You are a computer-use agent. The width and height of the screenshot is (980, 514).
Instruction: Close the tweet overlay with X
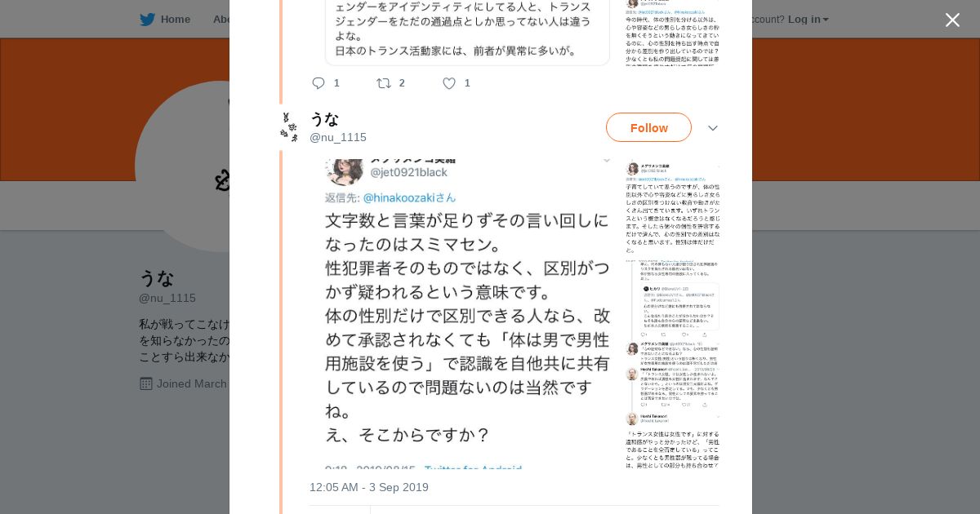click(x=952, y=20)
